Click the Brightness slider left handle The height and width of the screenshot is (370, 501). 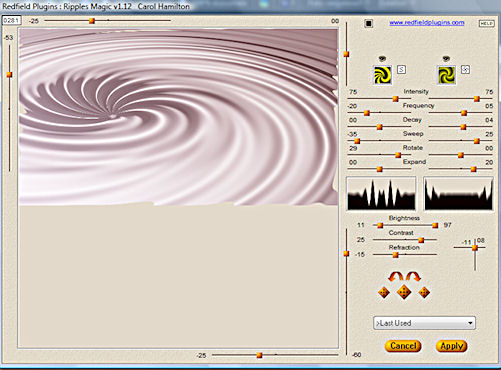click(380, 226)
